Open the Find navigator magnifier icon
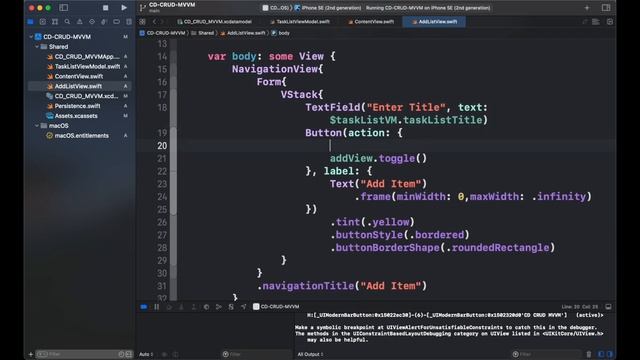The image size is (640, 360). tap(67, 22)
